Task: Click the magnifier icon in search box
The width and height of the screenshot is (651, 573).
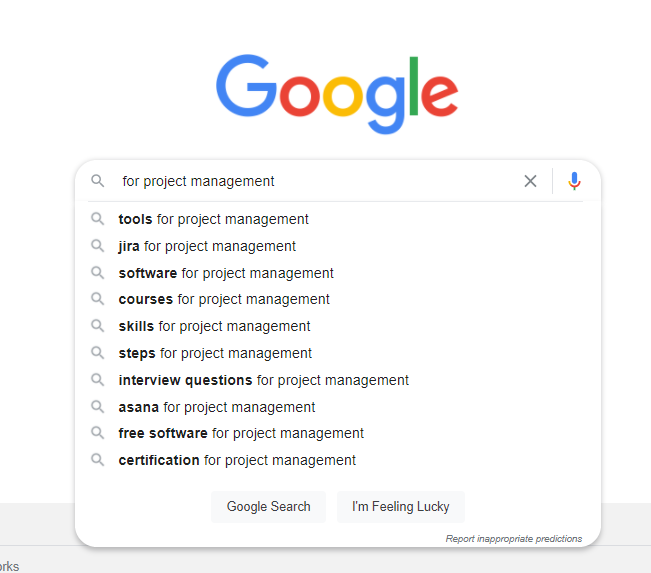Action: click(98, 181)
